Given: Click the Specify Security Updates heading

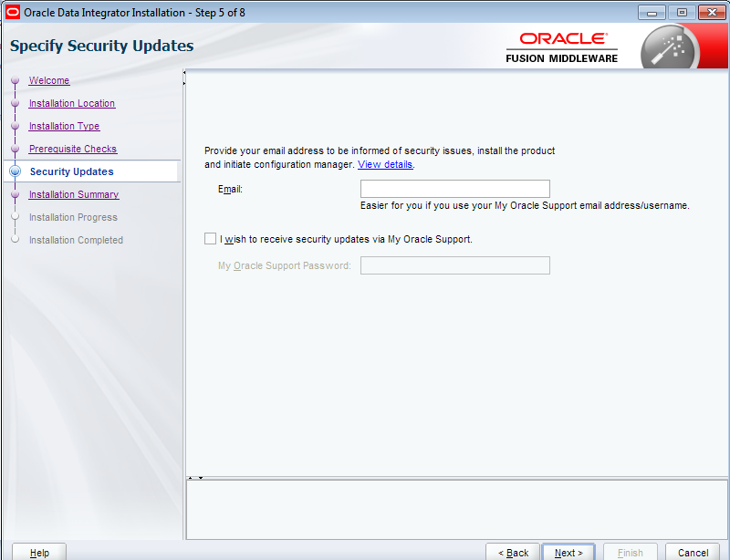Looking at the screenshot, I should pos(102,46).
